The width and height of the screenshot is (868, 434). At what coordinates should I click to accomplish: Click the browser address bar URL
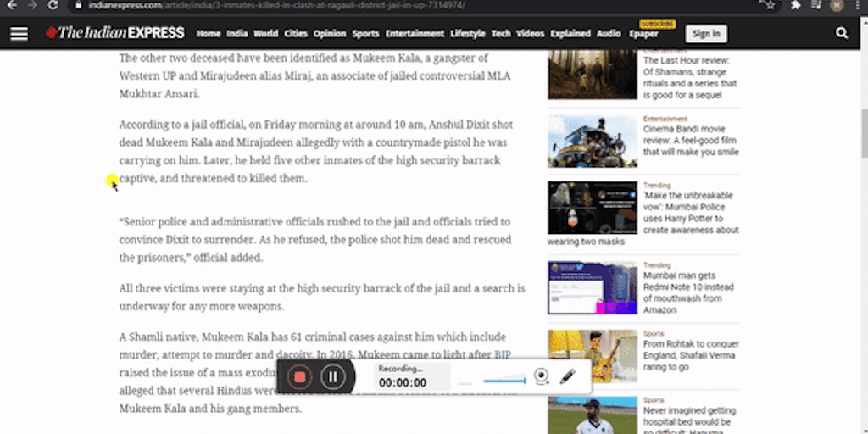coord(277,5)
